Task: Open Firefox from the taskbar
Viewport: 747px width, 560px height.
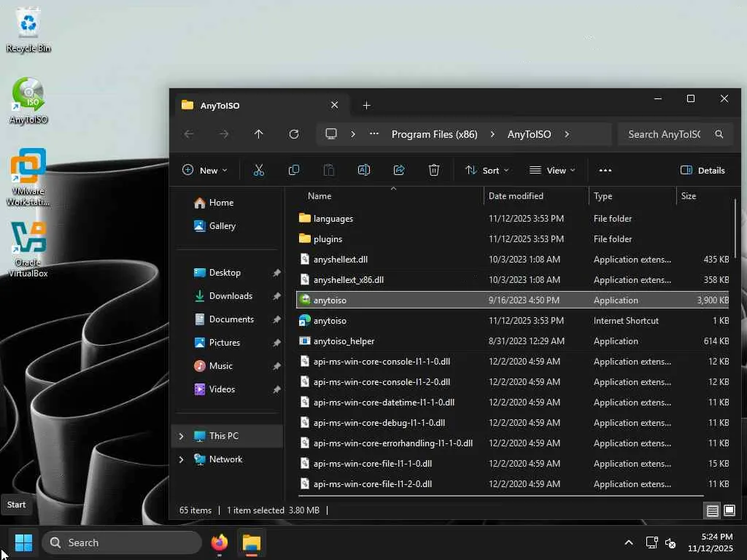Action: point(219,542)
